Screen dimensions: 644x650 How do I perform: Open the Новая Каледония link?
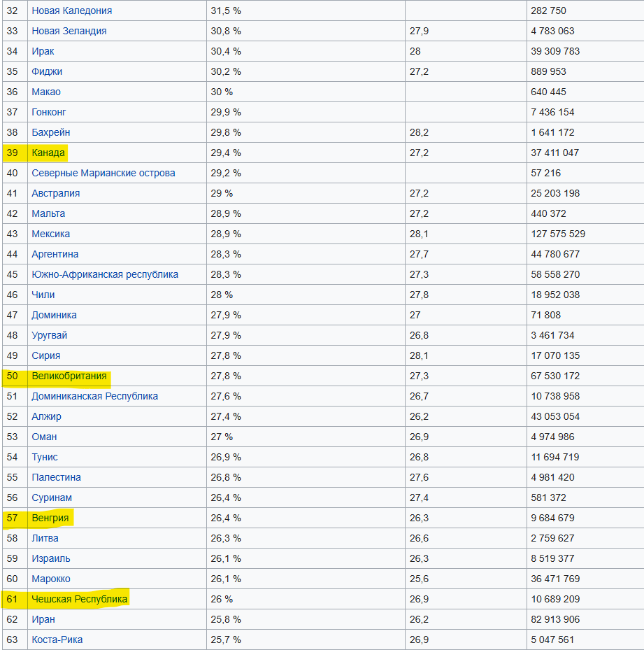click(71, 10)
